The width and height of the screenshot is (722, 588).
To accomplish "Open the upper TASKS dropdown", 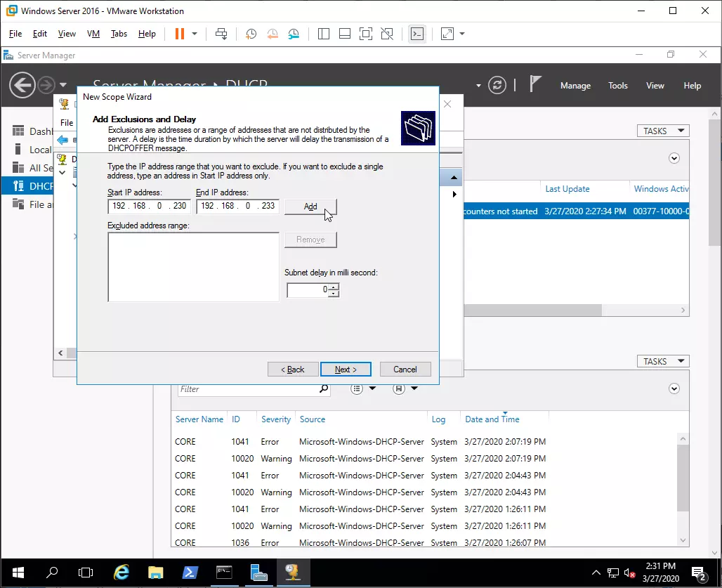I will tap(663, 131).
